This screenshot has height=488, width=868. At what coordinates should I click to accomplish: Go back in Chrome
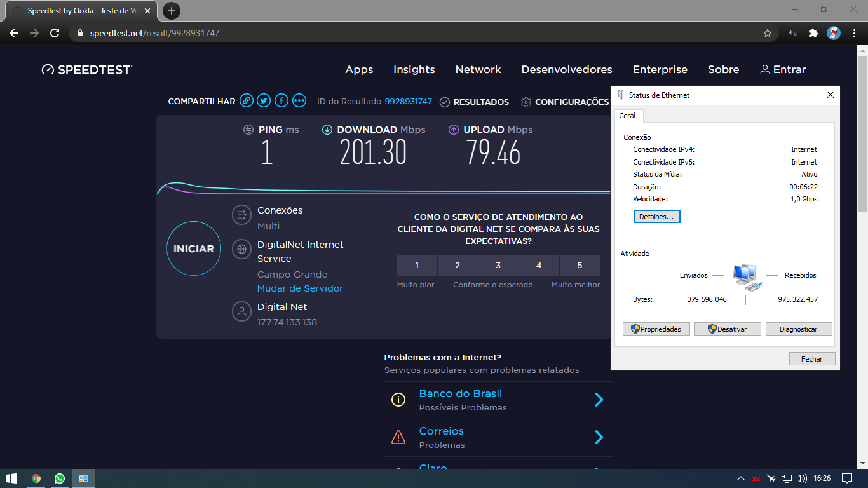14,33
